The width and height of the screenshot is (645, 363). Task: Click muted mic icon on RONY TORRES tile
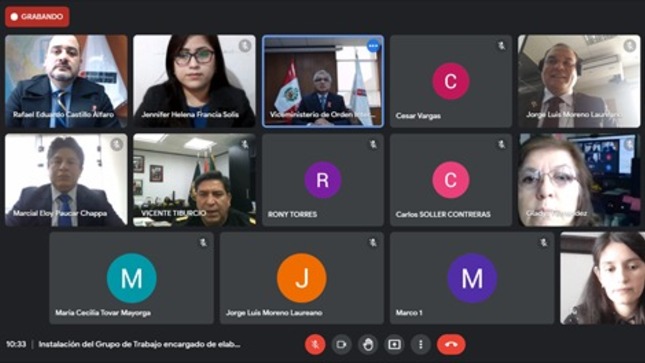pyautogui.click(x=373, y=144)
